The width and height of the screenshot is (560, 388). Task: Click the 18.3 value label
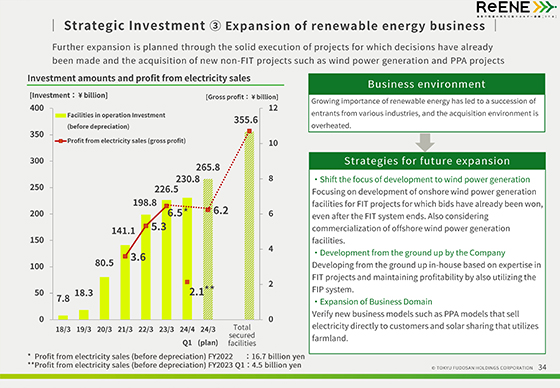(x=84, y=293)
